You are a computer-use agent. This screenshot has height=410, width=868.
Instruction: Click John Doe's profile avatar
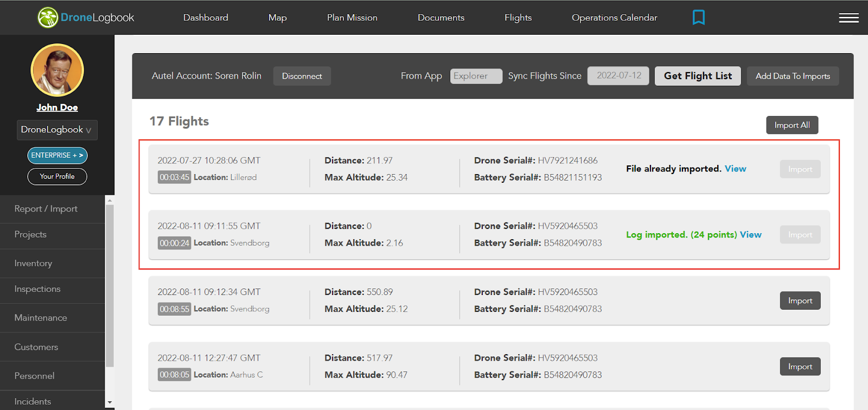tap(57, 71)
